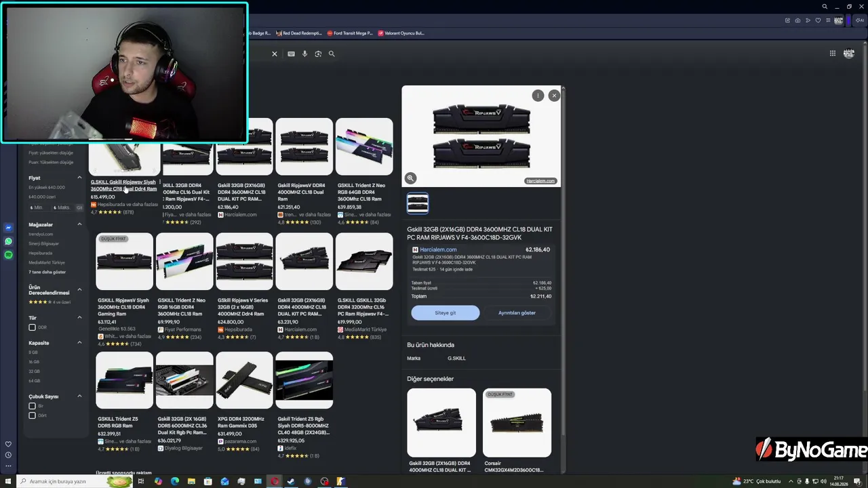The image size is (868, 488).
Task: Open the Harcialem.com seller link
Action: tap(438, 249)
